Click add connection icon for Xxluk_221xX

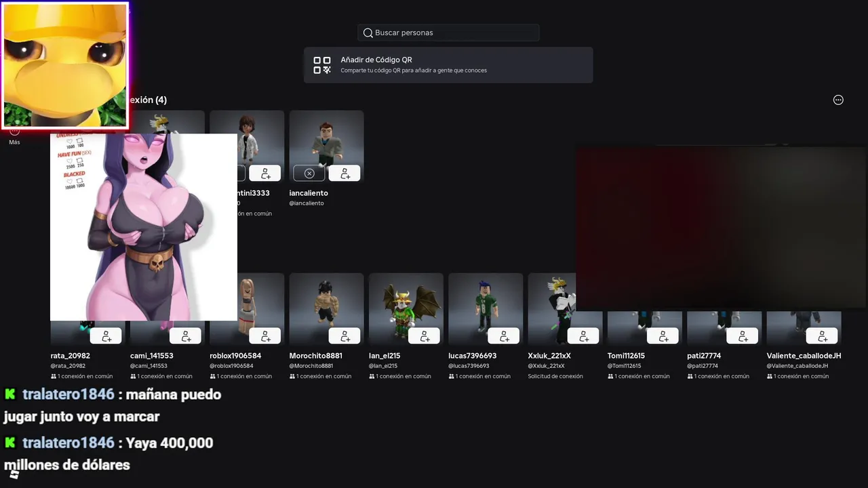(583, 336)
